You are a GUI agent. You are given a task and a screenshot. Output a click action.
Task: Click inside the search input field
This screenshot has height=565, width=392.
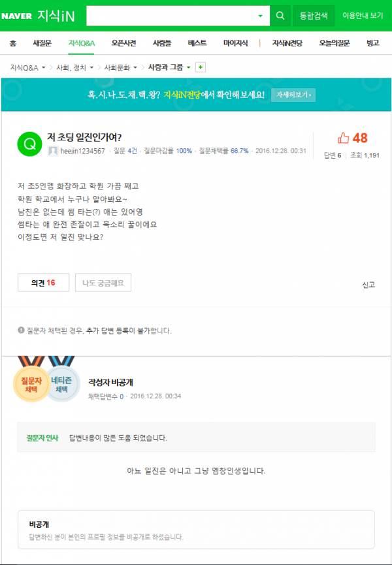pos(171,16)
